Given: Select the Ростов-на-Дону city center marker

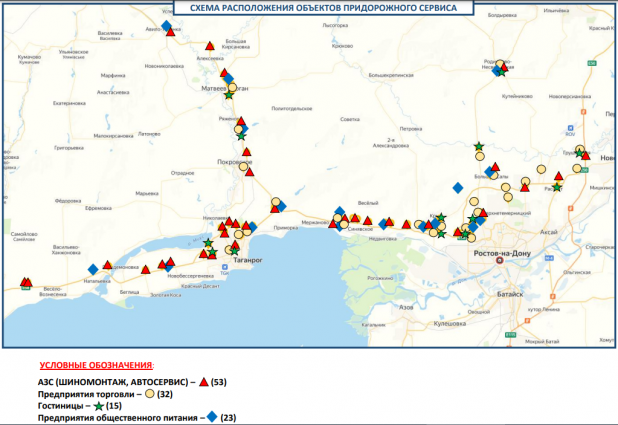Looking at the screenshot, I should pyautogui.click(x=499, y=261).
